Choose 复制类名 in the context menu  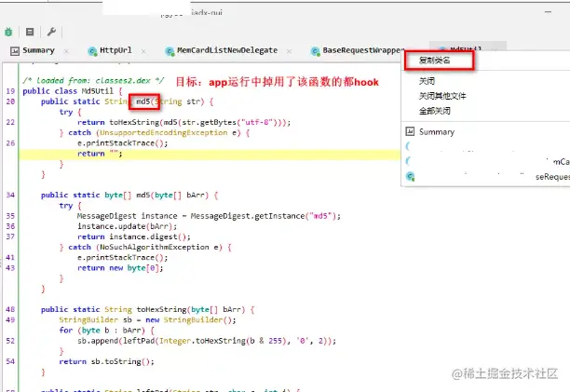pyautogui.click(x=434, y=61)
